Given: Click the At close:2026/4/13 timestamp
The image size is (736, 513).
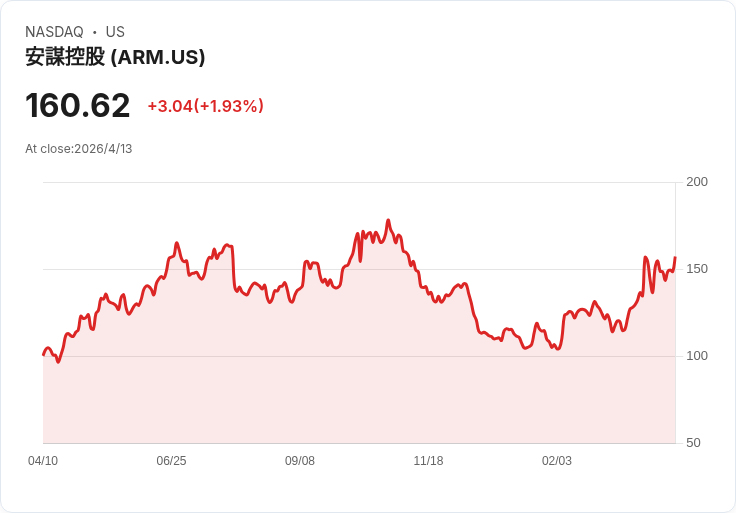Looking at the screenshot, I should 79,149.
